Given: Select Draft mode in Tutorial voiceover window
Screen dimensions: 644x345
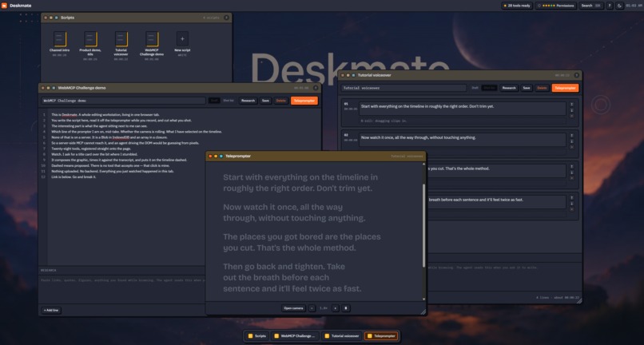Looking at the screenshot, I should point(475,88).
